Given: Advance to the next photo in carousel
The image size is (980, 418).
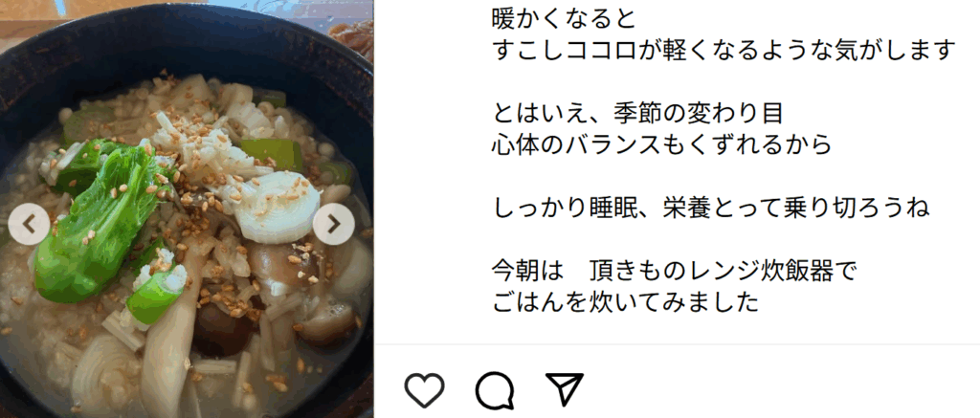Looking at the screenshot, I should (x=334, y=223).
